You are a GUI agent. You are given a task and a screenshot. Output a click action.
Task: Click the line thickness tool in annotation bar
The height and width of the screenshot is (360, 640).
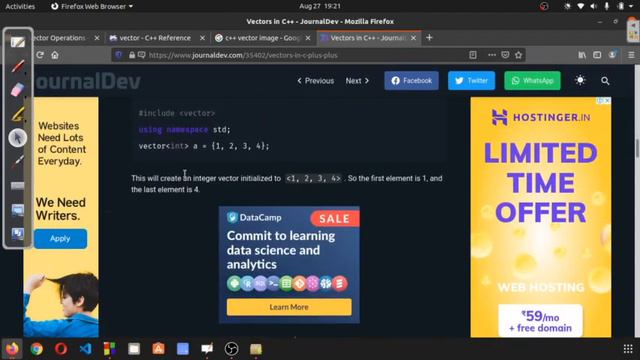pos(17,186)
